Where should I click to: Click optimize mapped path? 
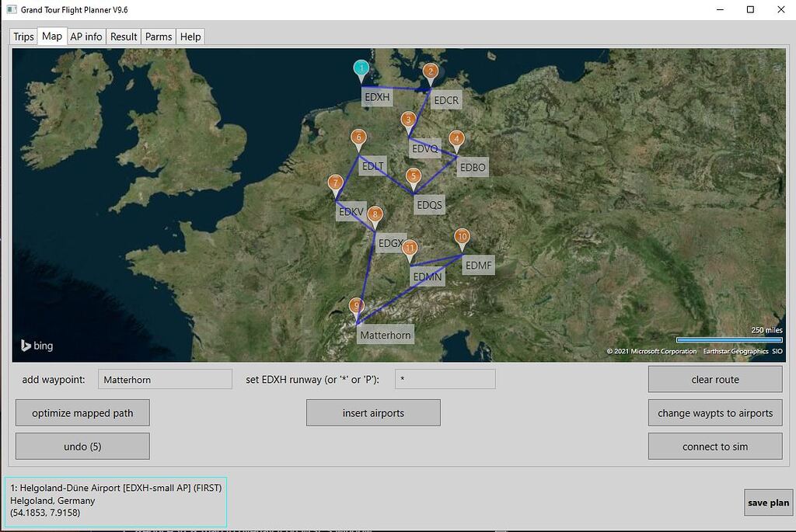[x=82, y=412]
